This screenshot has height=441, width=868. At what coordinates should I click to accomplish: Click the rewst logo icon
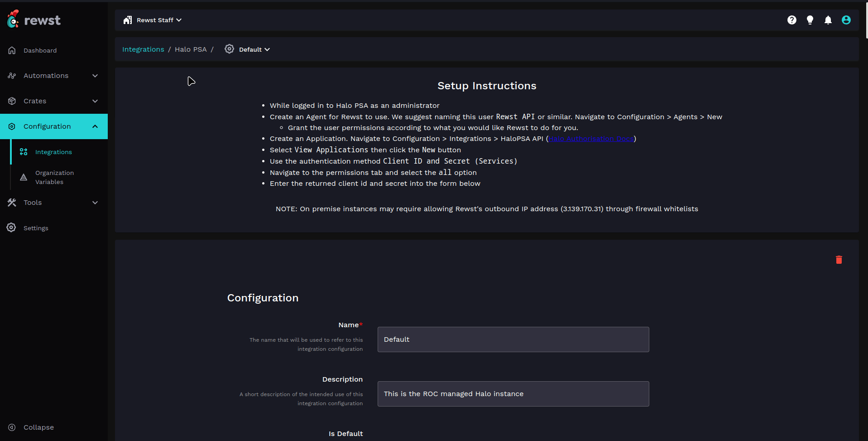(x=13, y=19)
